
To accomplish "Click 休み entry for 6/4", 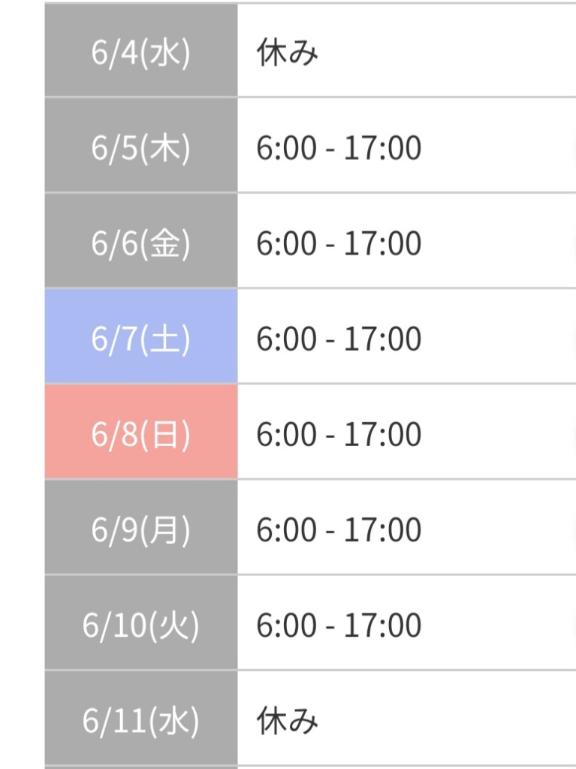I will (x=288, y=52).
